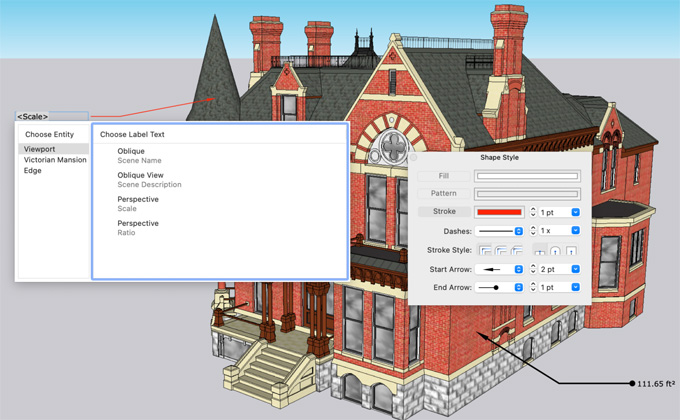Viewport: 680px width, 420px height.
Task: Toggle the Pattern button
Action: tap(444, 194)
